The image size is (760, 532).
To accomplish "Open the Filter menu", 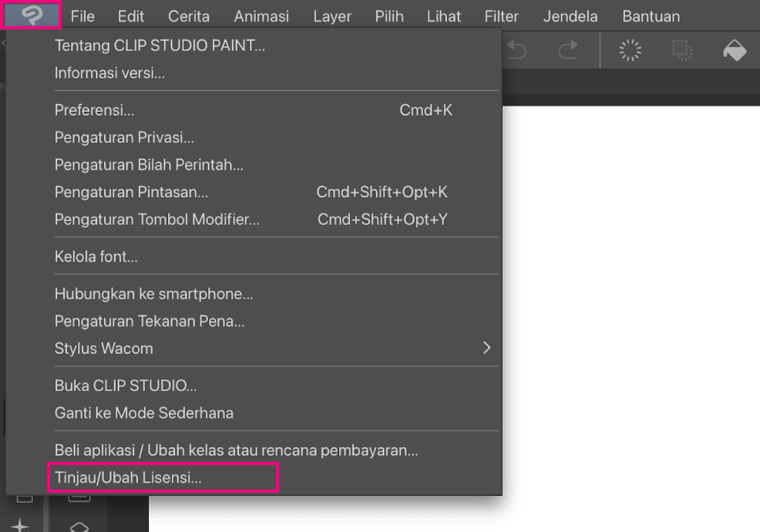I will coord(501,16).
